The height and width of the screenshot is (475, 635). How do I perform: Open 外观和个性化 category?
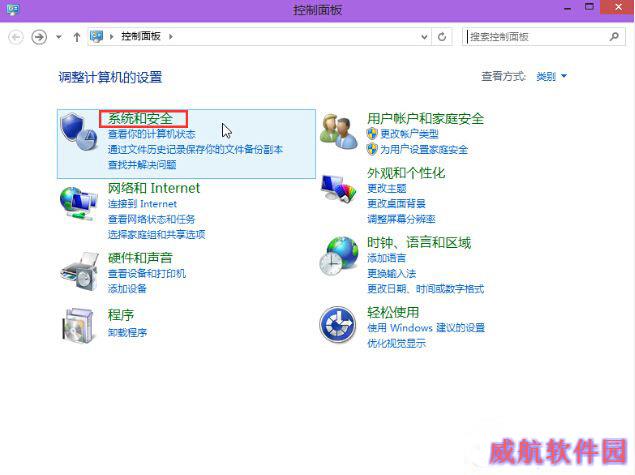click(406, 173)
